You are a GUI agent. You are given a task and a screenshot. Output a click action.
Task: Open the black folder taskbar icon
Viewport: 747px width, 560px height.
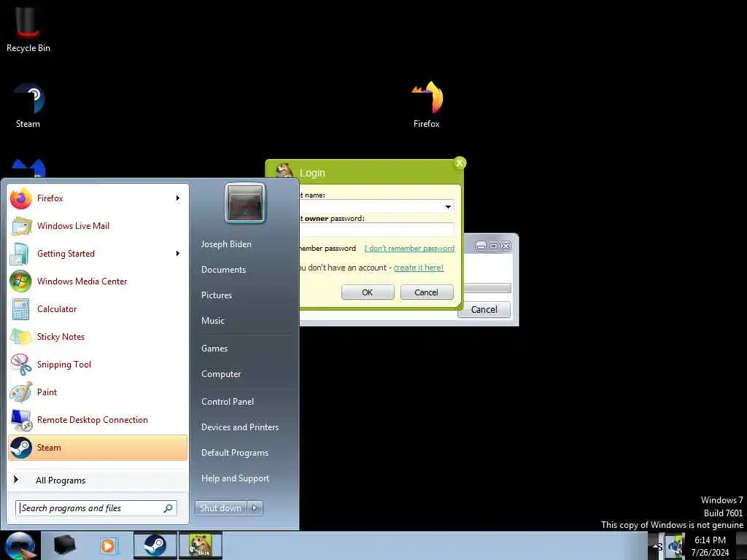65,545
